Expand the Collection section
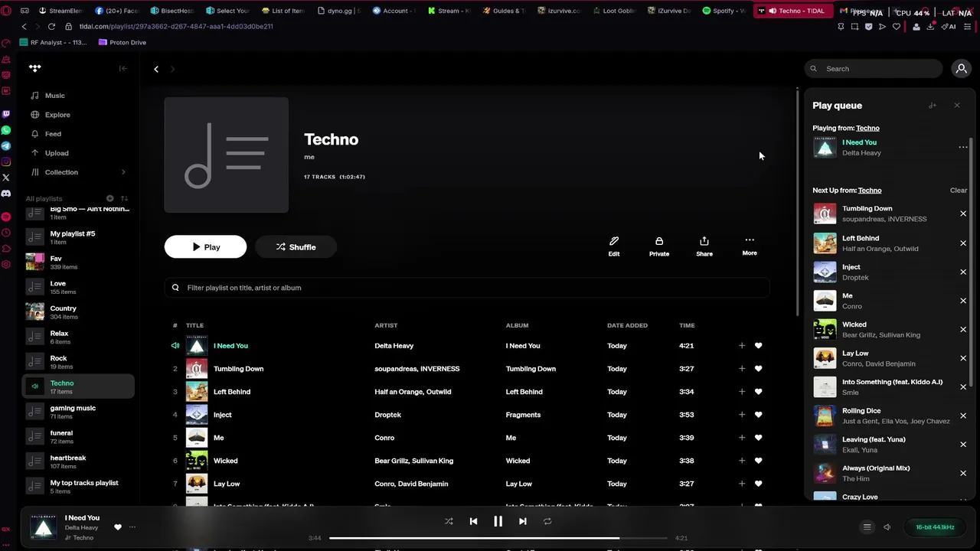Image resolution: width=980 pixels, height=551 pixels. click(x=123, y=172)
